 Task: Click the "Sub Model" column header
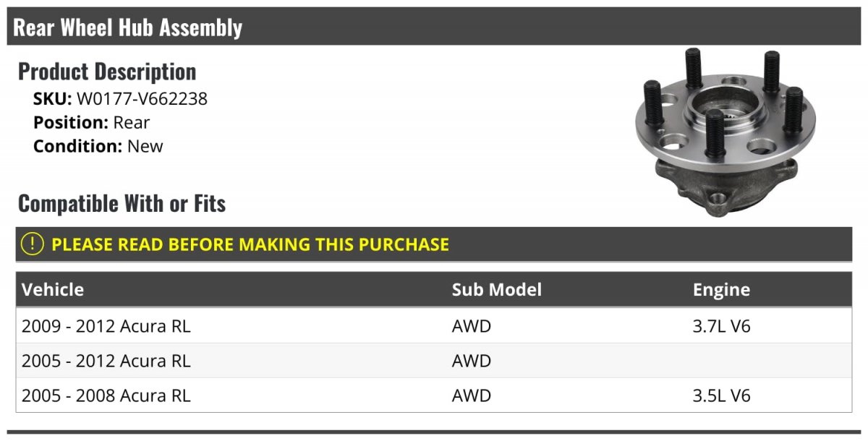[x=497, y=290]
